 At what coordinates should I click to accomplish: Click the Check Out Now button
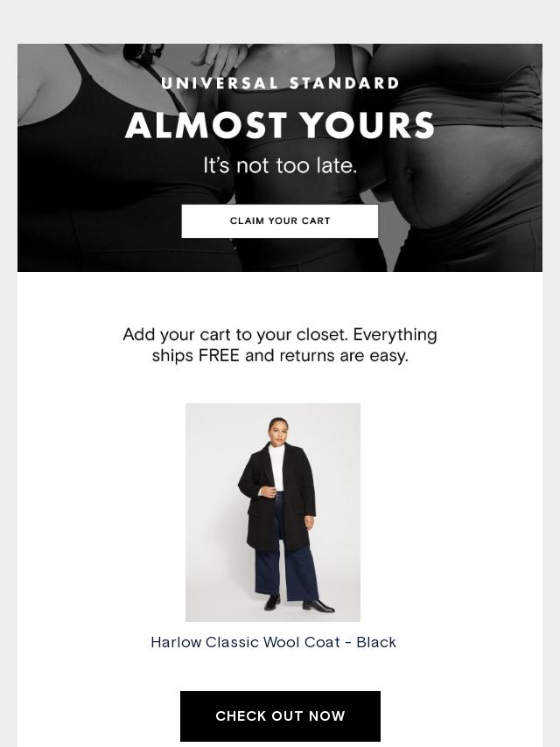(x=280, y=716)
